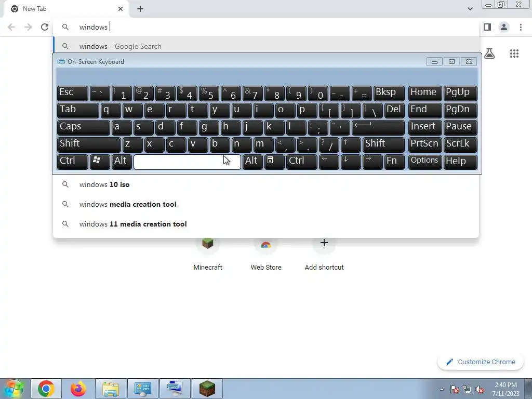The width and height of the screenshot is (532, 399).
Task: Tap the Insert key on keyboard
Action: [425, 127]
